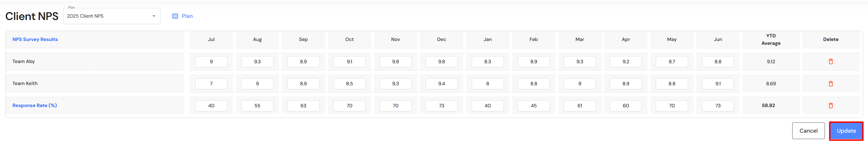Image resolution: width=868 pixels, height=147 pixels.
Task: Focus Team Keith's Oct score field
Action: point(349,84)
